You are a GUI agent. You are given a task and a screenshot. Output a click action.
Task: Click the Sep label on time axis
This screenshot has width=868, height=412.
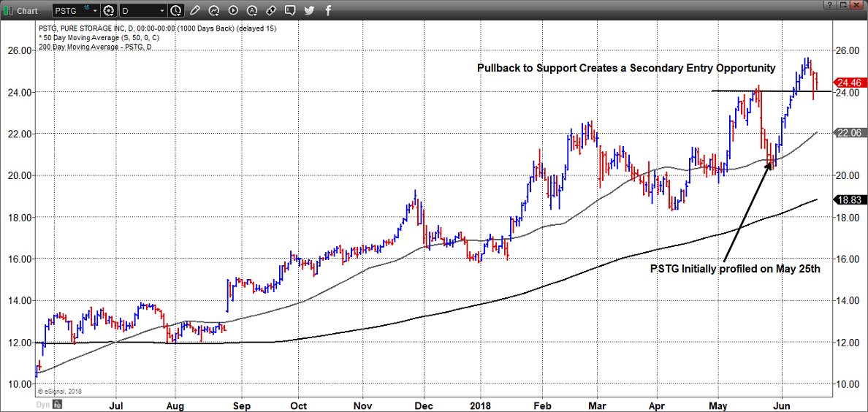(242, 405)
